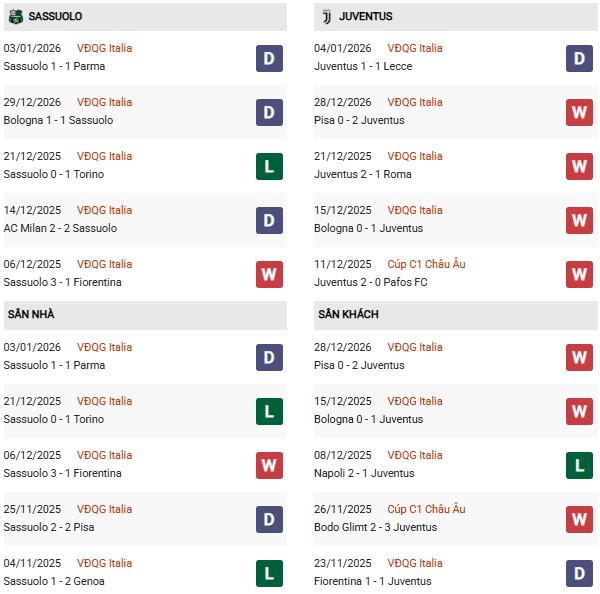This screenshot has height=594, width=600.
Task: Click the D badge for Juventus 1-1 Lecce
Action: click(579, 58)
